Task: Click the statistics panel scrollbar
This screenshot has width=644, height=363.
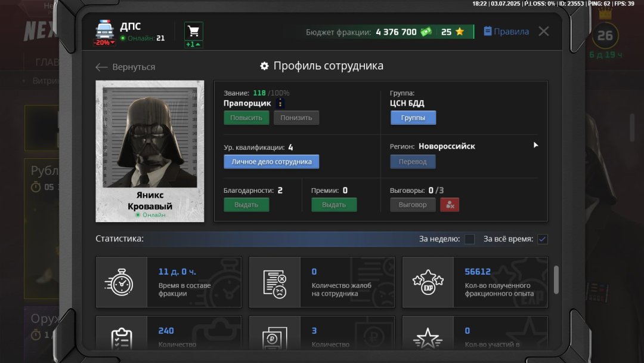Action: (556, 280)
